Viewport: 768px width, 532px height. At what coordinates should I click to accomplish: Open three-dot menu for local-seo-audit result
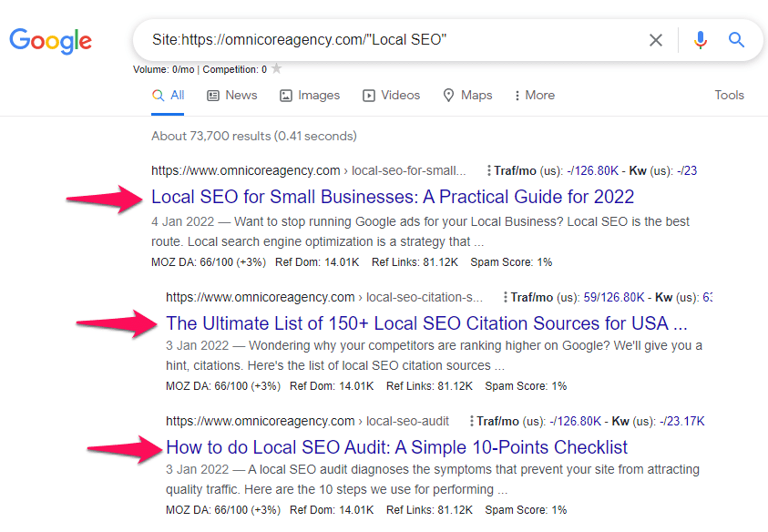click(x=471, y=421)
